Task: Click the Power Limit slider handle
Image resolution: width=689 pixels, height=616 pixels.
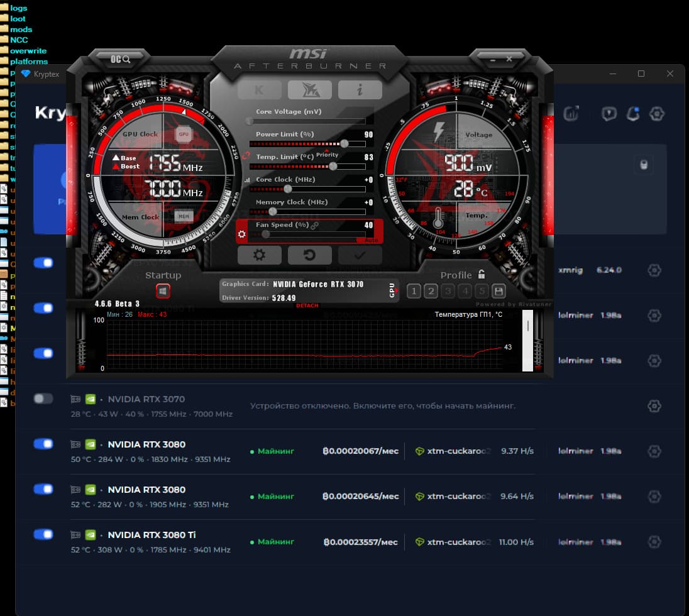Action: pyautogui.click(x=344, y=144)
